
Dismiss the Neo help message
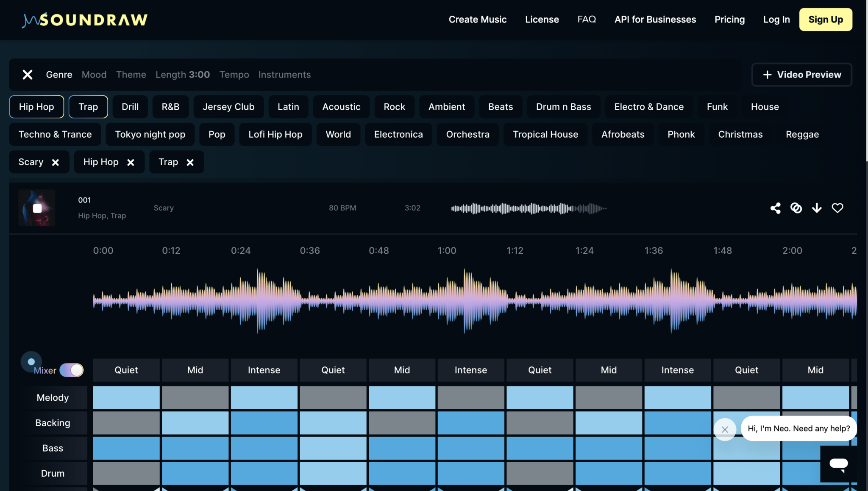725,429
